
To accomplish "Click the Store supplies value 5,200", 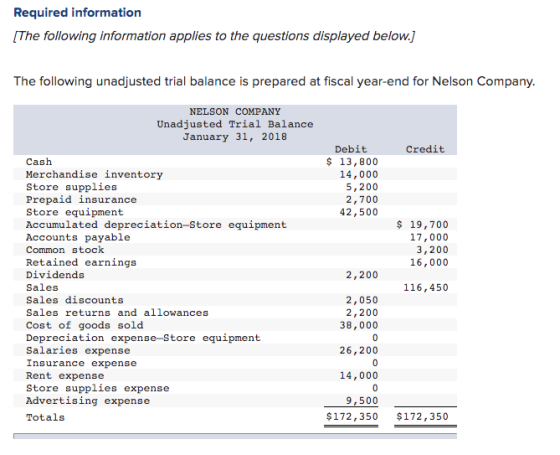I will click(x=362, y=187).
